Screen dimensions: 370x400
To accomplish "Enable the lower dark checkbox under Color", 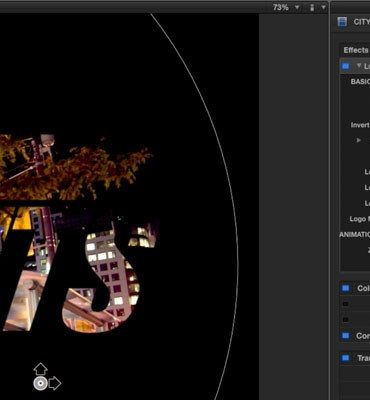I will coord(346,320).
